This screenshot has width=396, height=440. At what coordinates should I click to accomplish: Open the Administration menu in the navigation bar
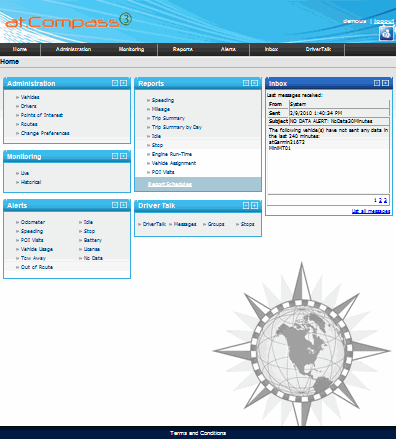click(x=73, y=49)
